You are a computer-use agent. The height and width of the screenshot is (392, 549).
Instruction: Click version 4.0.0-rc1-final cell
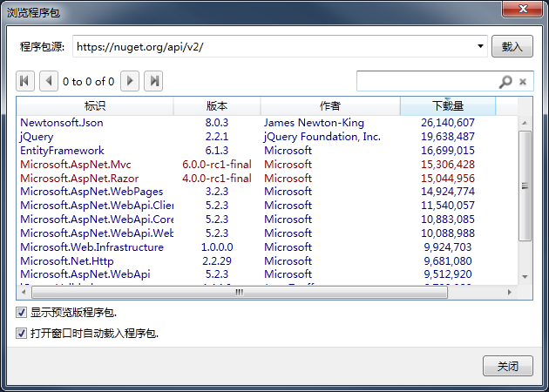(217, 179)
